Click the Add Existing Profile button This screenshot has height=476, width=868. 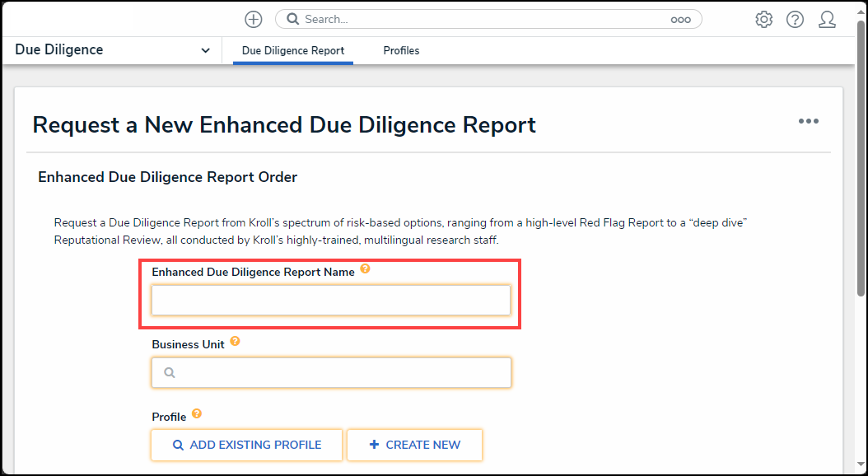246,445
